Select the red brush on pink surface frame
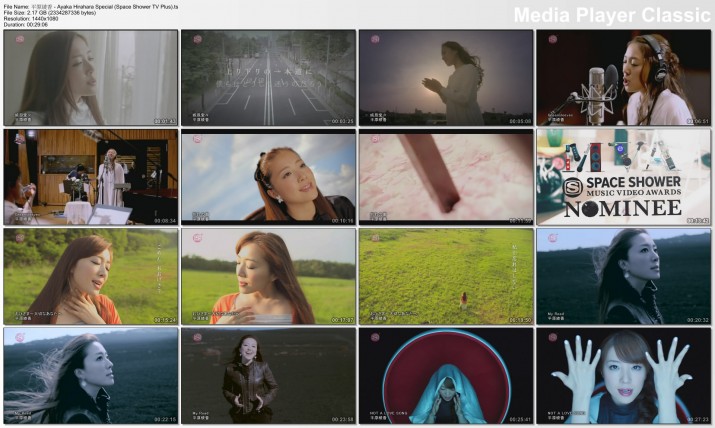The width and height of the screenshot is (715, 428). point(446,177)
